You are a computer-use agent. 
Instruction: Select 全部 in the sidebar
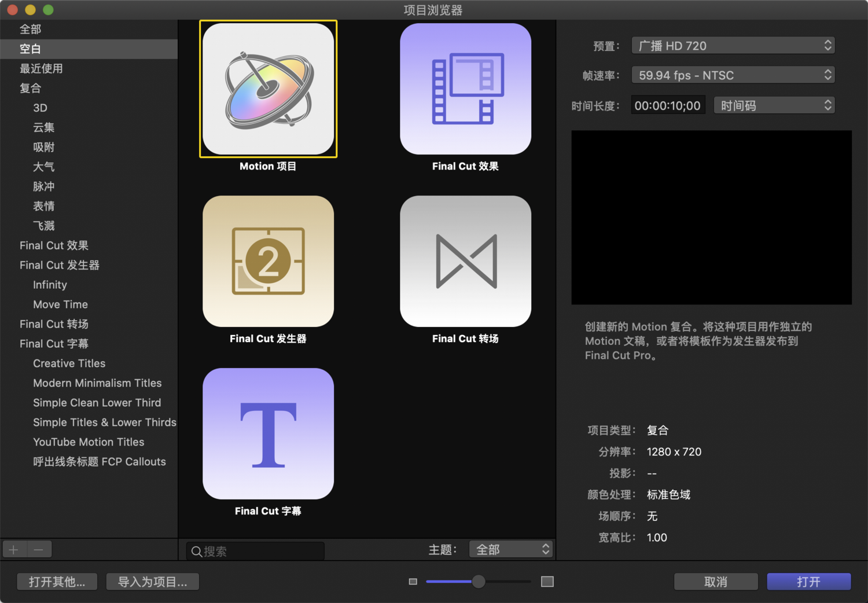tap(89, 30)
